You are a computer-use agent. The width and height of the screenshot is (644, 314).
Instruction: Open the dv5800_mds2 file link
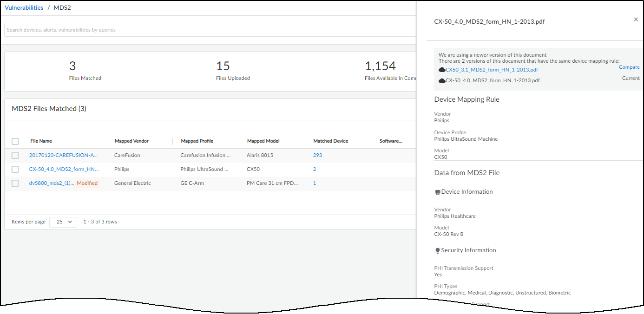tap(51, 183)
